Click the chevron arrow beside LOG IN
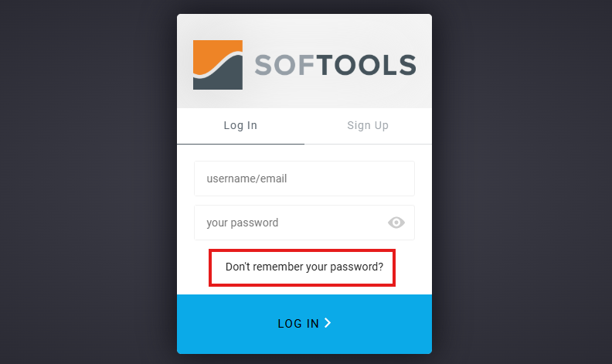This screenshot has height=364, width=612. [328, 323]
